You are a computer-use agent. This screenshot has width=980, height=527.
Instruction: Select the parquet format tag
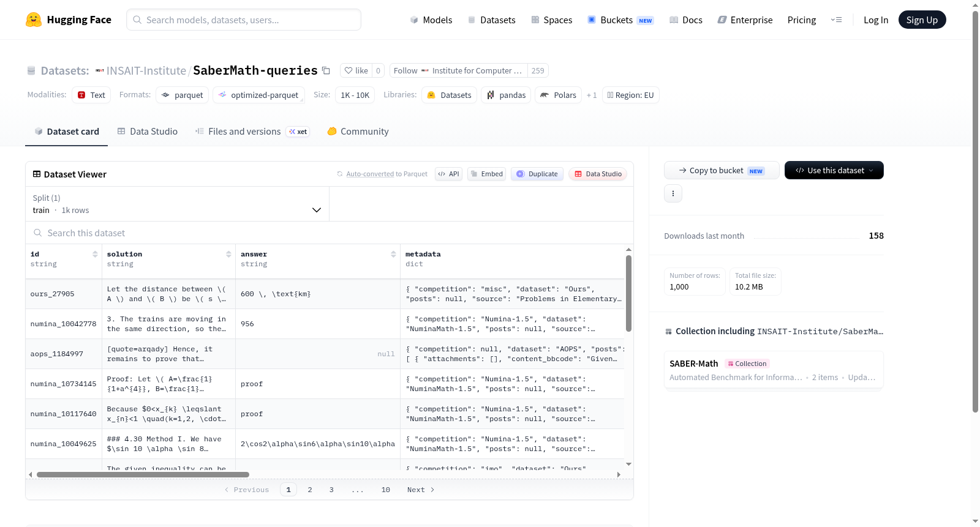(x=183, y=95)
